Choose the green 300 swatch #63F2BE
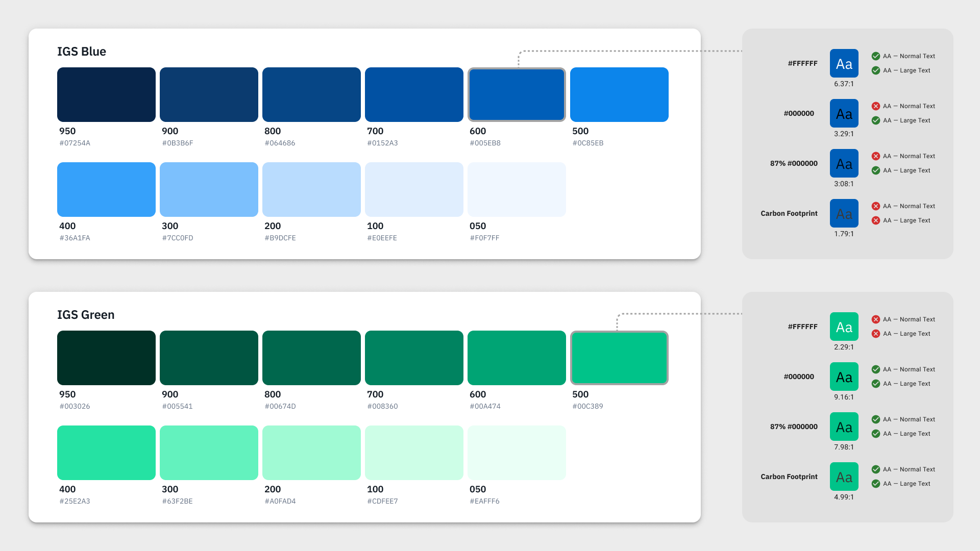980x551 pixels. (209, 453)
